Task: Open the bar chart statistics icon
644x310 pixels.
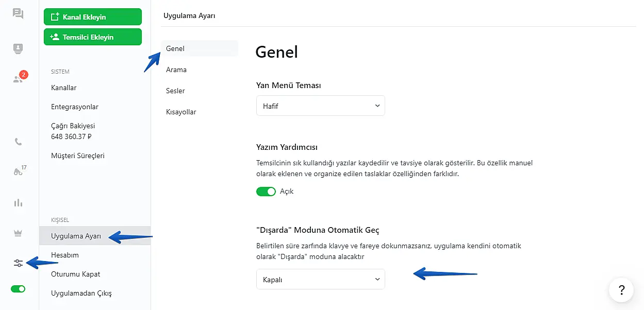Action: coord(18,202)
